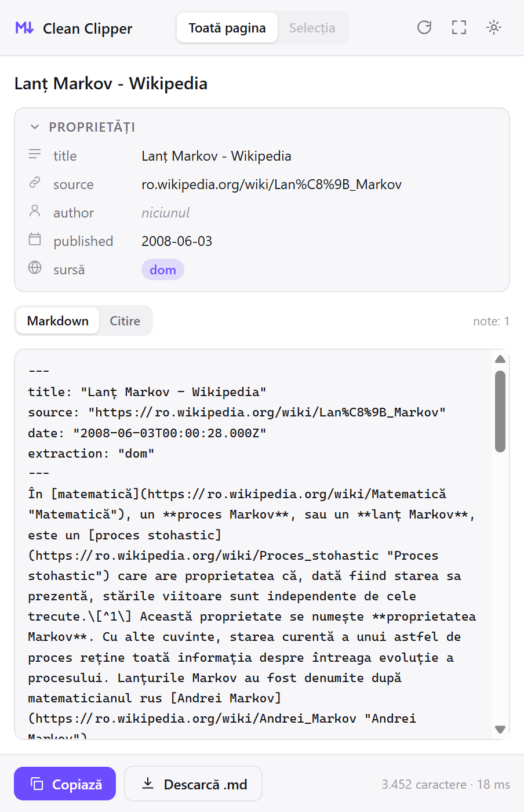Click the note: 1 counter
This screenshot has width=524, height=812.
point(491,321)
